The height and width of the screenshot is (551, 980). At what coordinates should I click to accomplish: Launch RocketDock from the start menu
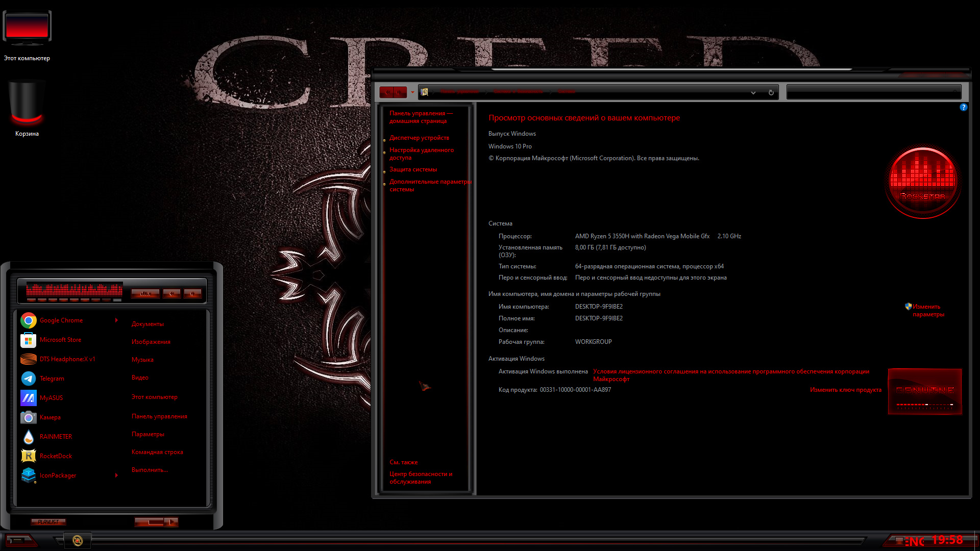56,456
